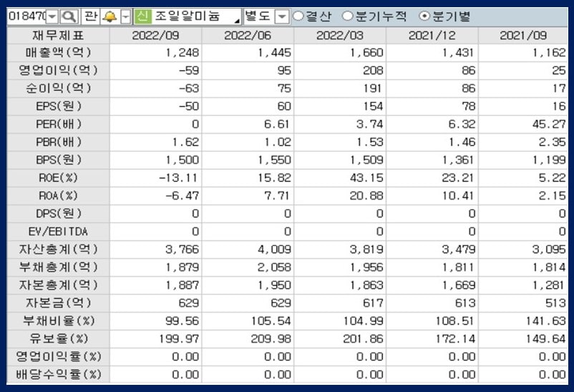
Task: Click the 617 capital stock value
Action: (x=373, y=303)
